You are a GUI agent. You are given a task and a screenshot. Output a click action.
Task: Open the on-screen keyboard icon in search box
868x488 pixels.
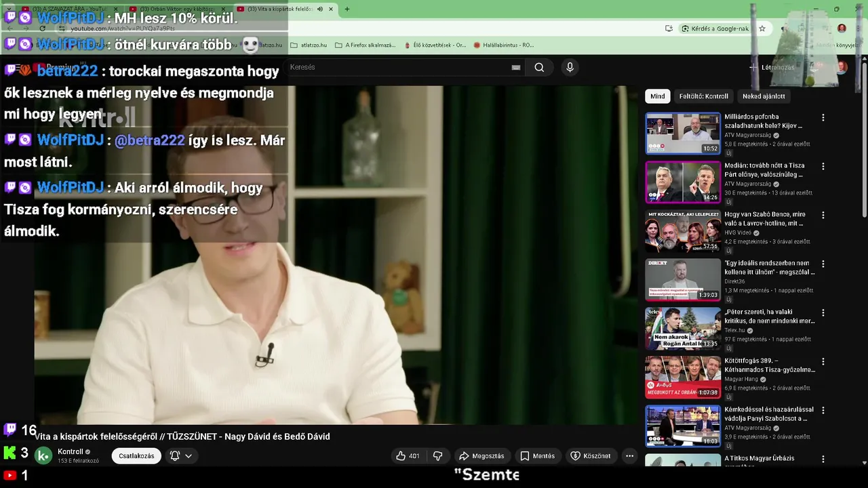516,67
